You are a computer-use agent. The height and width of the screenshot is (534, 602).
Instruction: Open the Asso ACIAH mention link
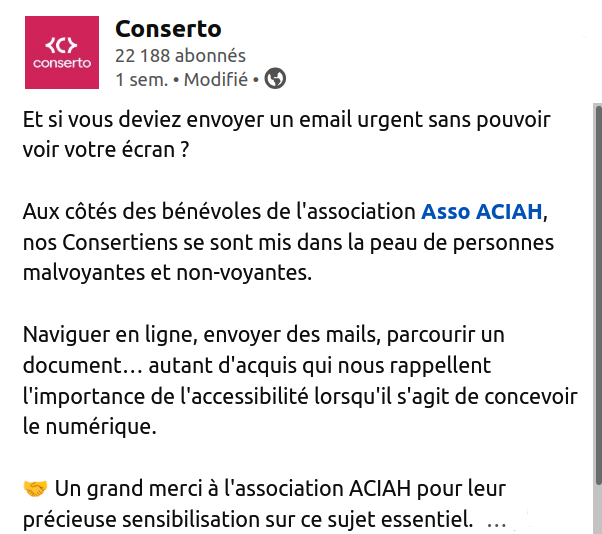tap(481, 212)
